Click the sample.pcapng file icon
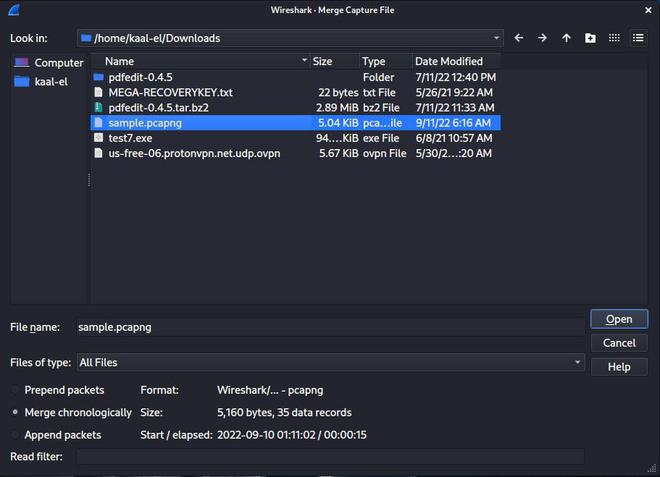 (98, 123)
